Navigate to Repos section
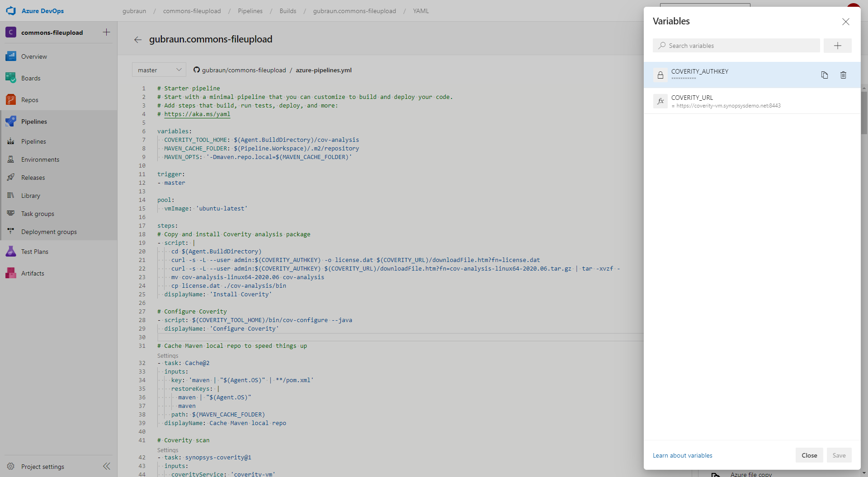 pyautogui.click(x=30, y=100)
